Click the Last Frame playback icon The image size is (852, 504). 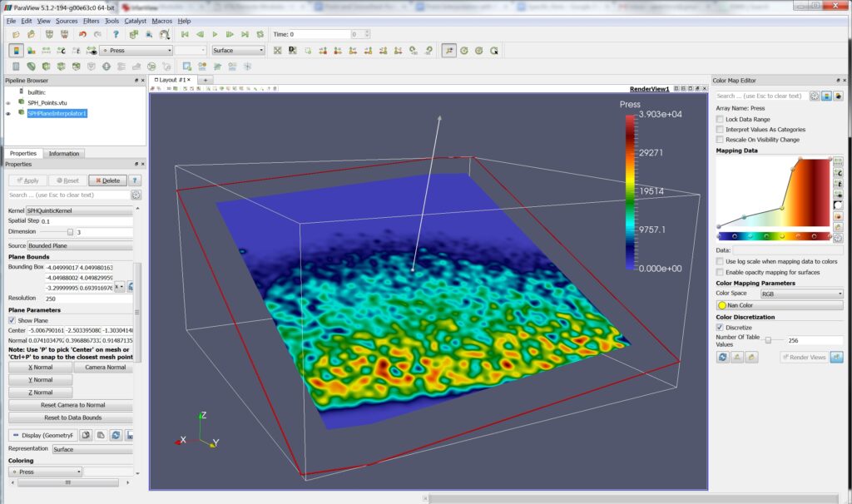point(245,34)
